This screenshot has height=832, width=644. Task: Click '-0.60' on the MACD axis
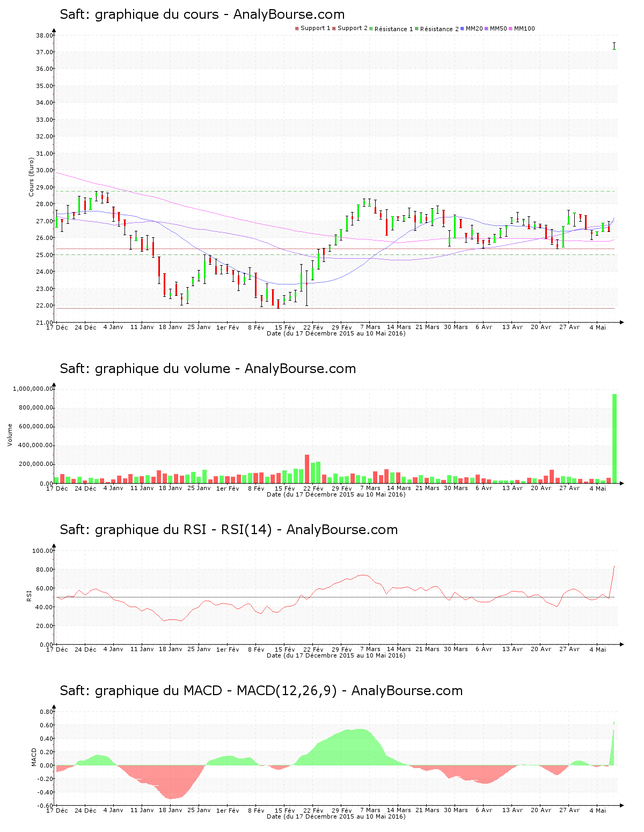pos(46,806)
